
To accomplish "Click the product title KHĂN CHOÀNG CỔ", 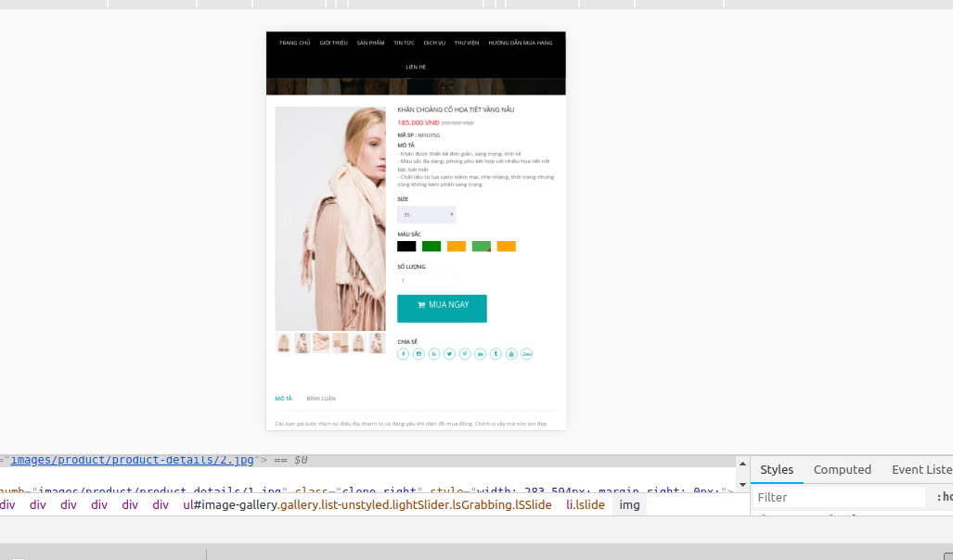I will tap(456, 110).
